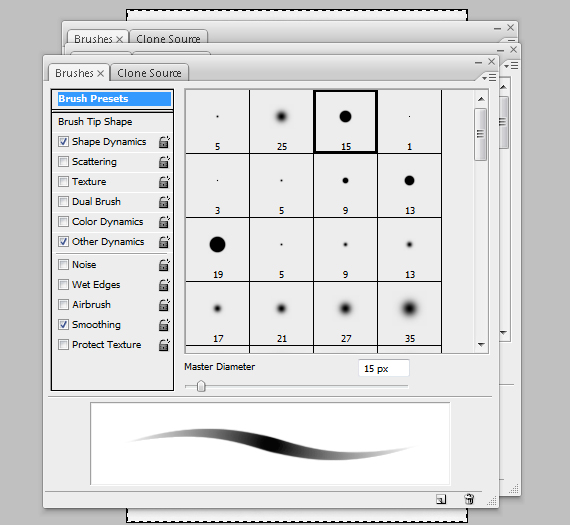Enable the Airbrush checkbox
Viewport: 570px width, 525px height.
coord(63,304)
